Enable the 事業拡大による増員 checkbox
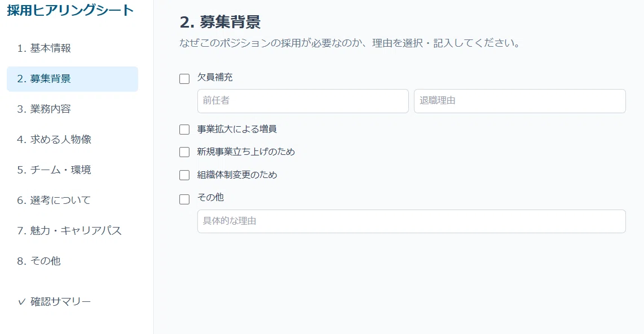The width and height of the screenshot is (644, 334). 184,130
